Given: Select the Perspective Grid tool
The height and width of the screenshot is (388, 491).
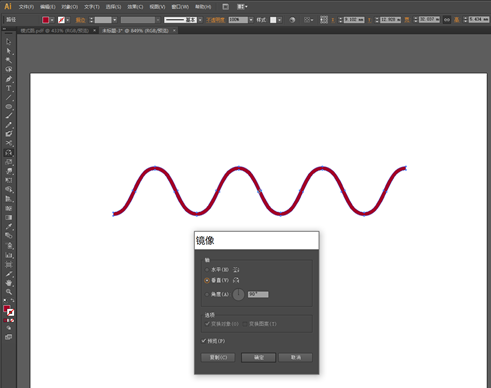Looking at the screenshot, I should 9,199.
